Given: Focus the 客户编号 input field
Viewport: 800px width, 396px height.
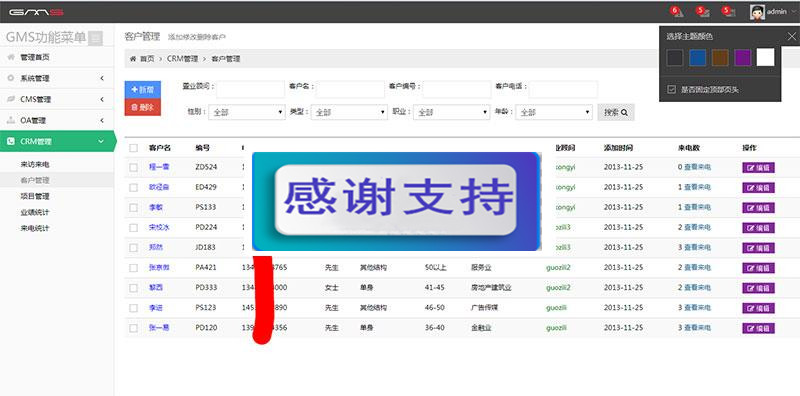Looking at the screenshot, I should tap(457, 89).
